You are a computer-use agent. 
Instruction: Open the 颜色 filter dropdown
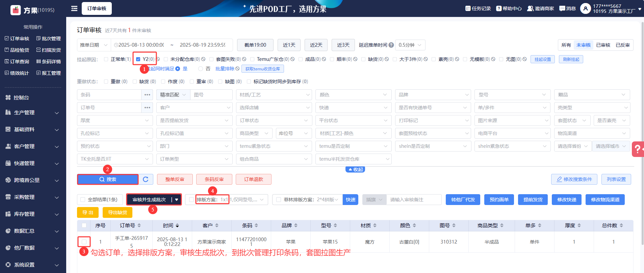pyautogui.click(x=354, y=95)
